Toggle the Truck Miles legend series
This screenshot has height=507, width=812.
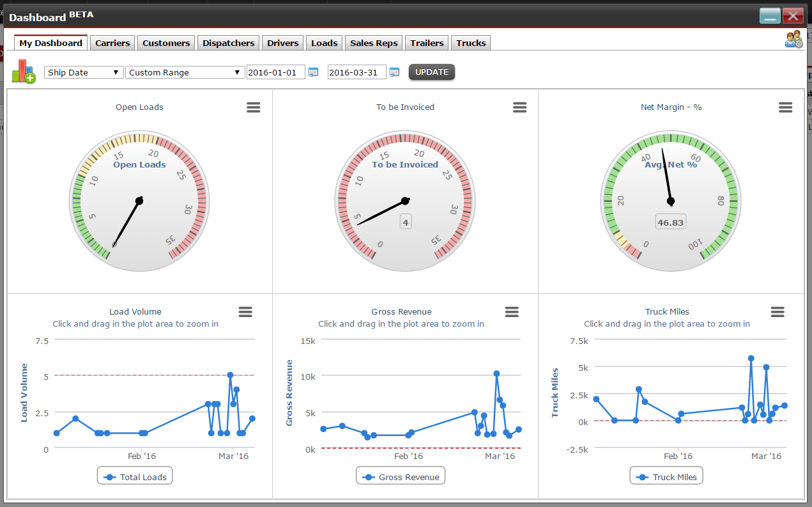pyautogui.click(x=667, y=477)
